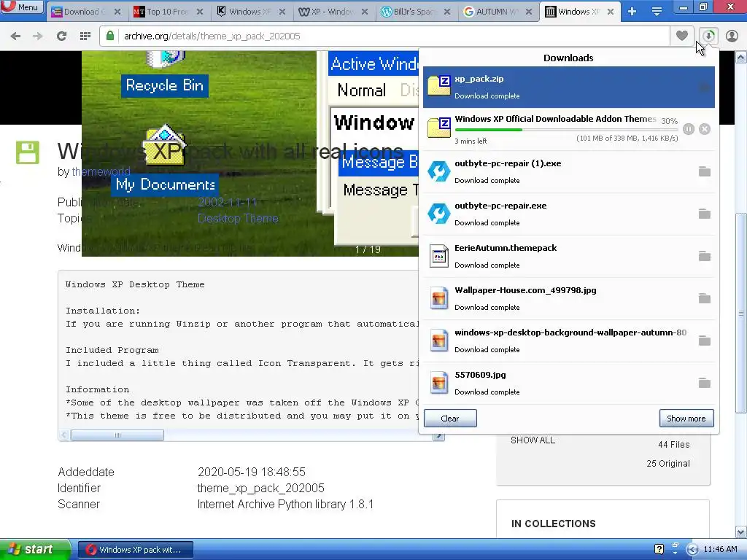Click the 11:46 AM system clock

click(720, 550)
